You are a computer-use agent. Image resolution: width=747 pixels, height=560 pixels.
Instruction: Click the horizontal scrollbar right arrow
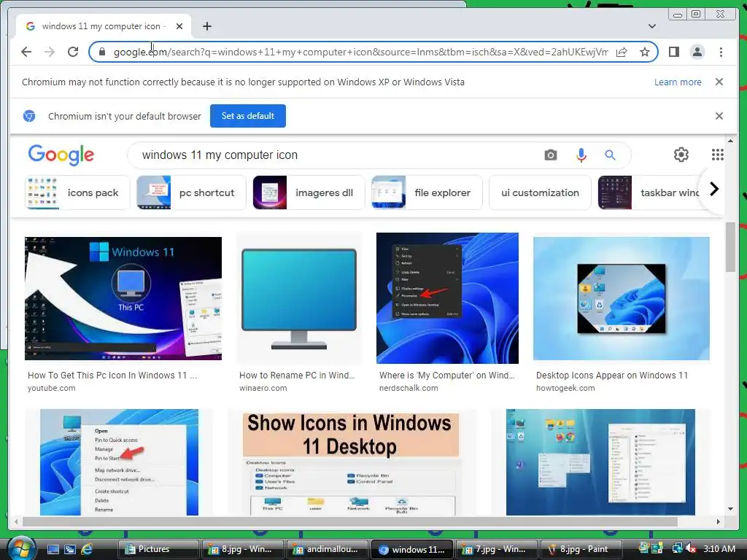tap(719, 522)
